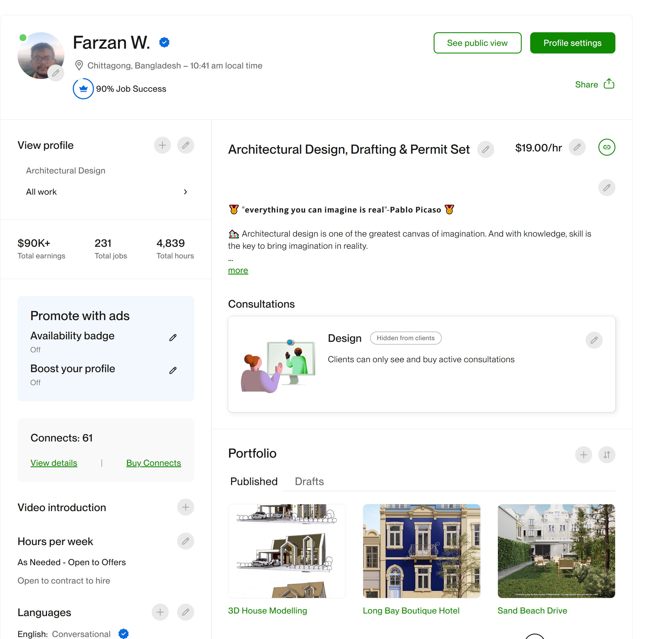Select the Published portfolio tab
The image size is (672, 639).
click(x=254, y=481)
